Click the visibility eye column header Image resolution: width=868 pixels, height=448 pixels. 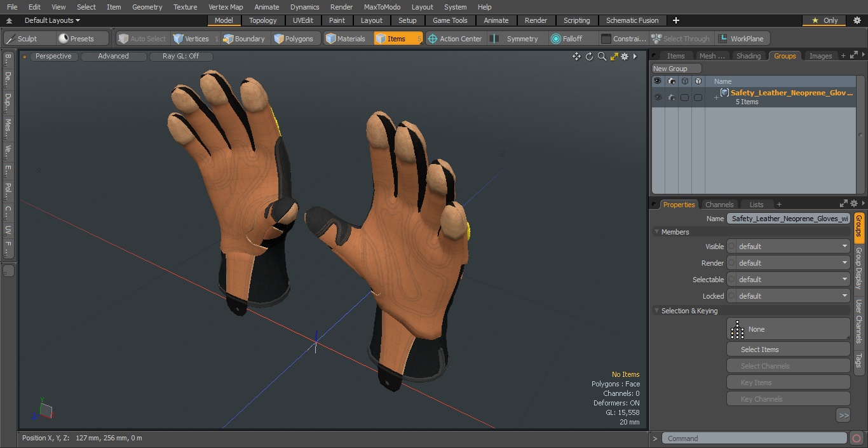pyautogui.click(x=658, y=81)
